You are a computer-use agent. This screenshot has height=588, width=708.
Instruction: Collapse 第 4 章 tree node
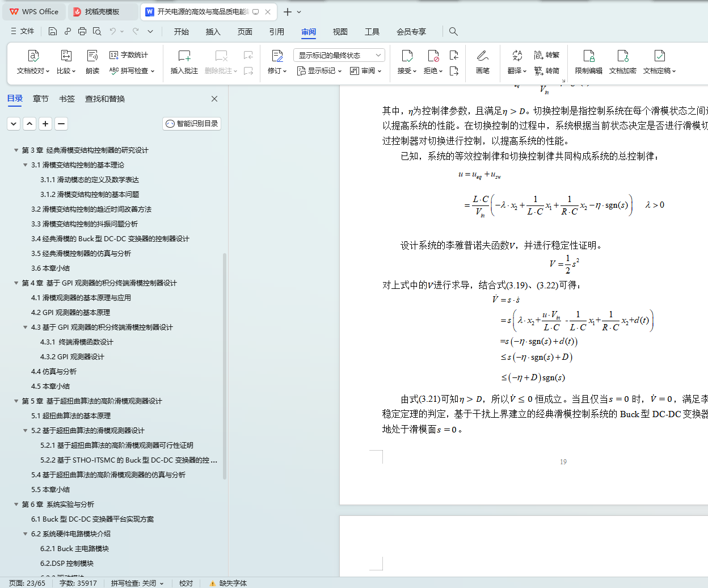(x=16, y=283)
